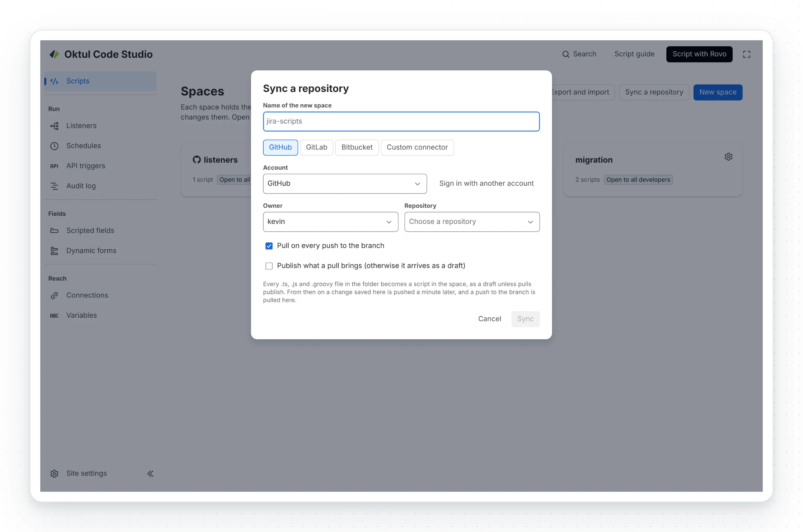Click the Variables ABC icon

(54, 316)
